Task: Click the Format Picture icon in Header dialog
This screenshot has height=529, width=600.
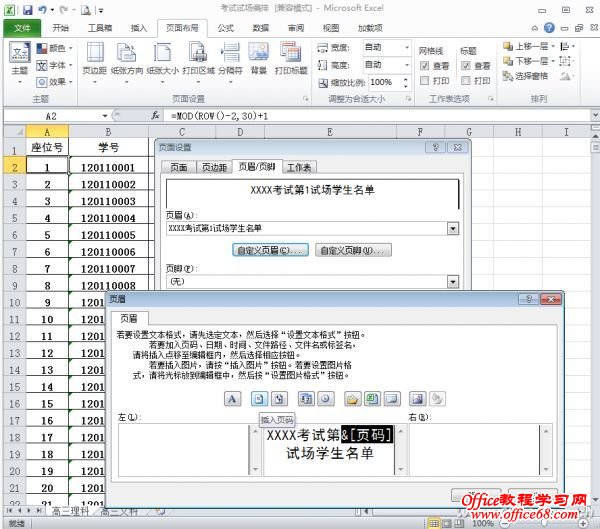Action: 437,399
